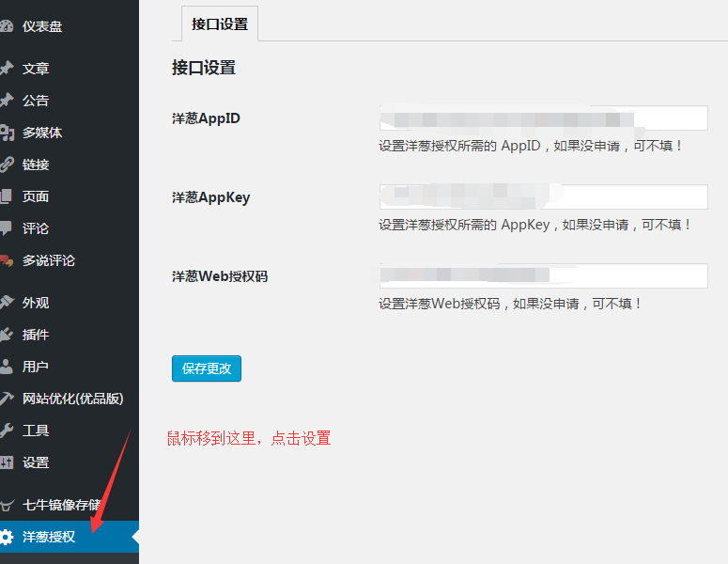Switch to the 接口设置 tab

220,24
